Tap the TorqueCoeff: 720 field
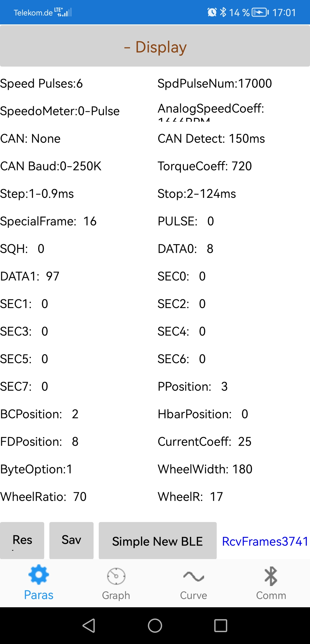This screenshot has height=644, width=310. [205, 166]
